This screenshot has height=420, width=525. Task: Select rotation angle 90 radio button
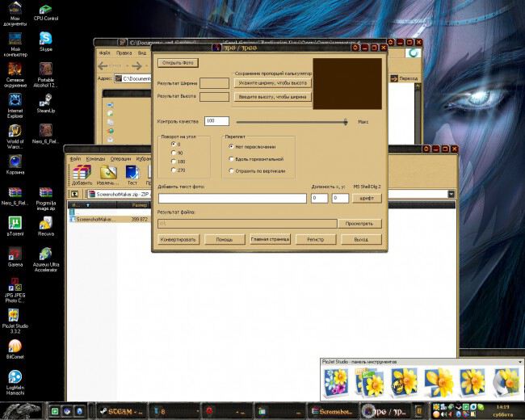pos(174,153)
